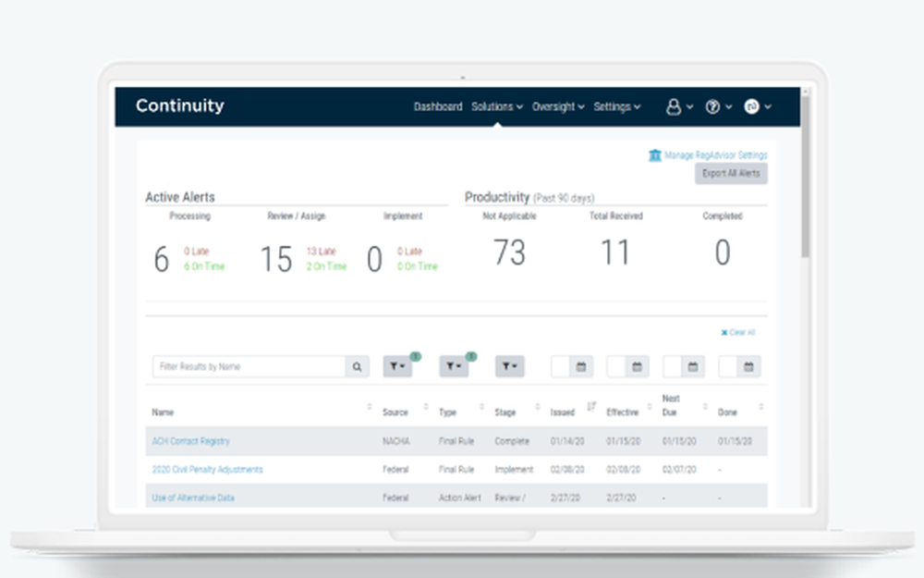This screenshot has height=578, width=924.
Task: Open the calendar picker for Done date
Action: point(749,367)
